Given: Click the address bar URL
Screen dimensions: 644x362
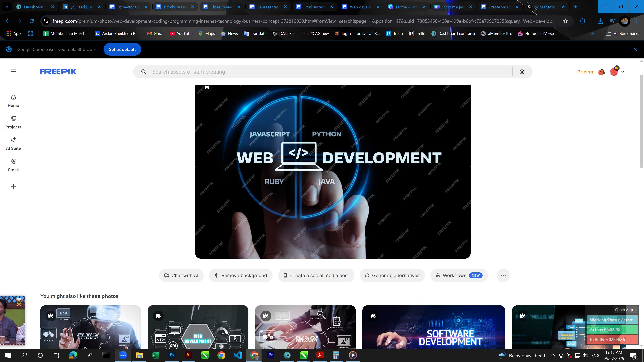Looking at the screenshot, I should 304,21.
